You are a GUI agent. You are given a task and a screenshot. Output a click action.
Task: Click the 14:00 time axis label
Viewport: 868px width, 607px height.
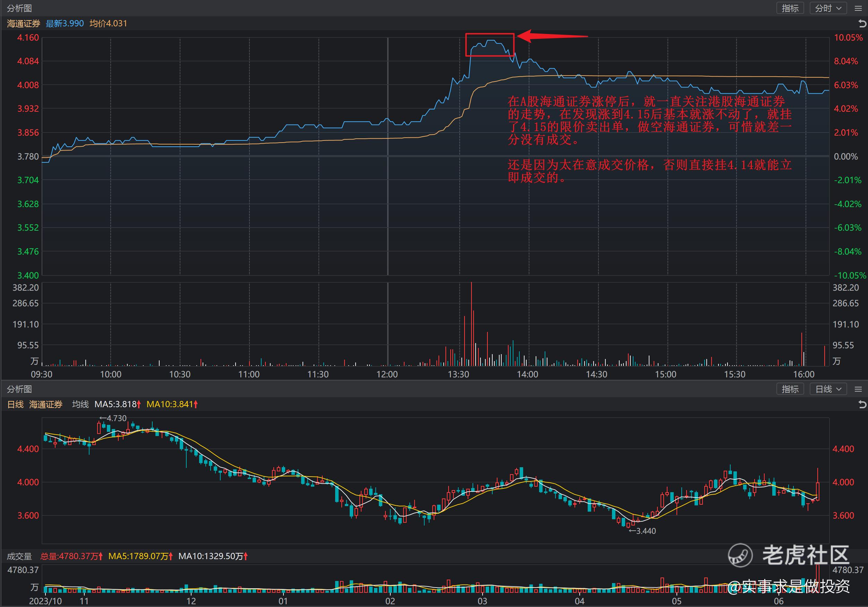527,375
